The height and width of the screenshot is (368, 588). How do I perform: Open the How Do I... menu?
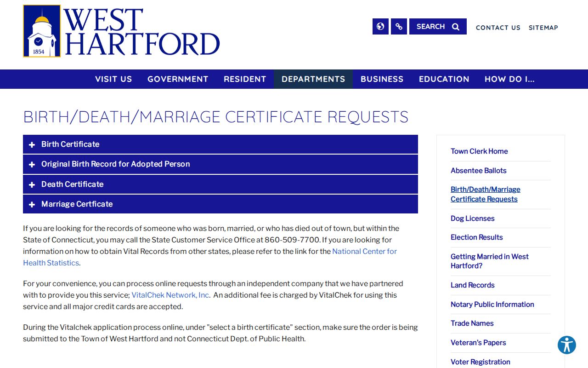(509, 79)
